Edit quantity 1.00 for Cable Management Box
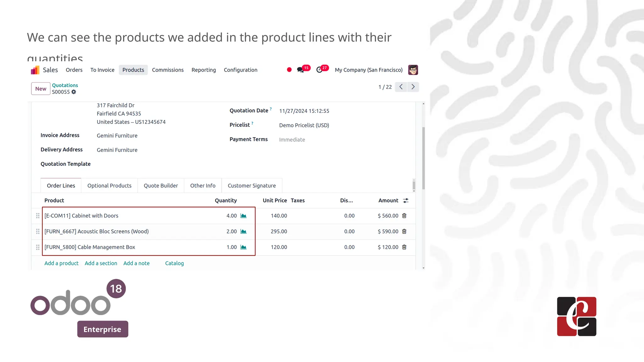 231,247
